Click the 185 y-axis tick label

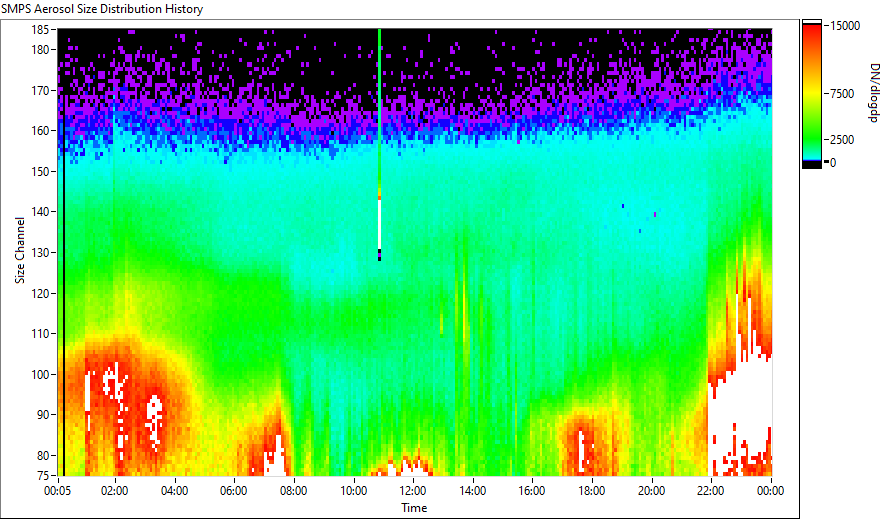coord(40,29)
